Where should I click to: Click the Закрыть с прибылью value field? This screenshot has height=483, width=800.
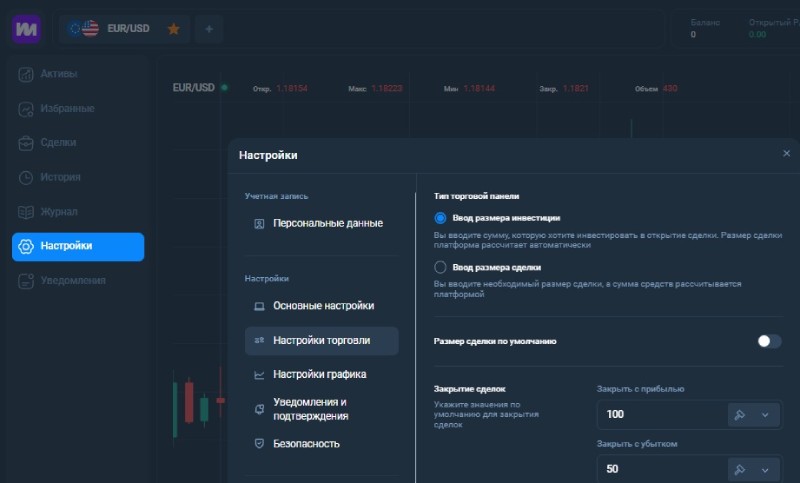pyautogui.click(x=658, y=415)
